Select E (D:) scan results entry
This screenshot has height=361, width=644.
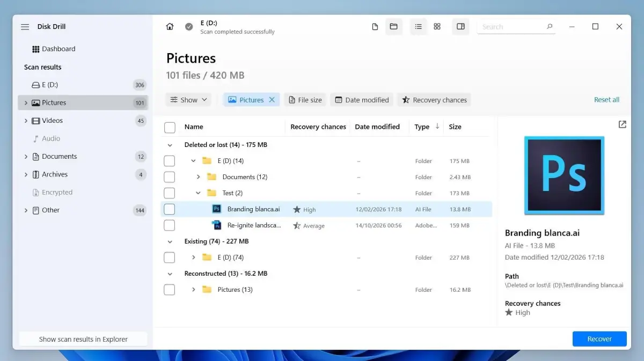click(83, 85)
